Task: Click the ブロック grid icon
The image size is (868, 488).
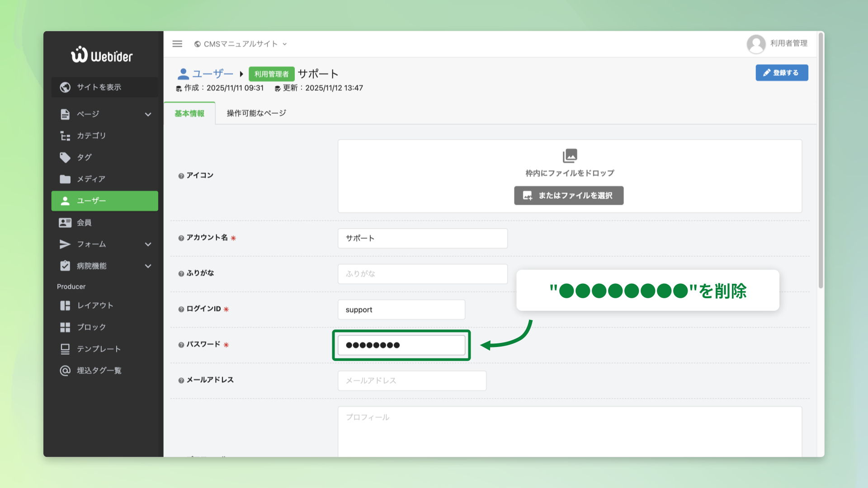Action: 65,328
